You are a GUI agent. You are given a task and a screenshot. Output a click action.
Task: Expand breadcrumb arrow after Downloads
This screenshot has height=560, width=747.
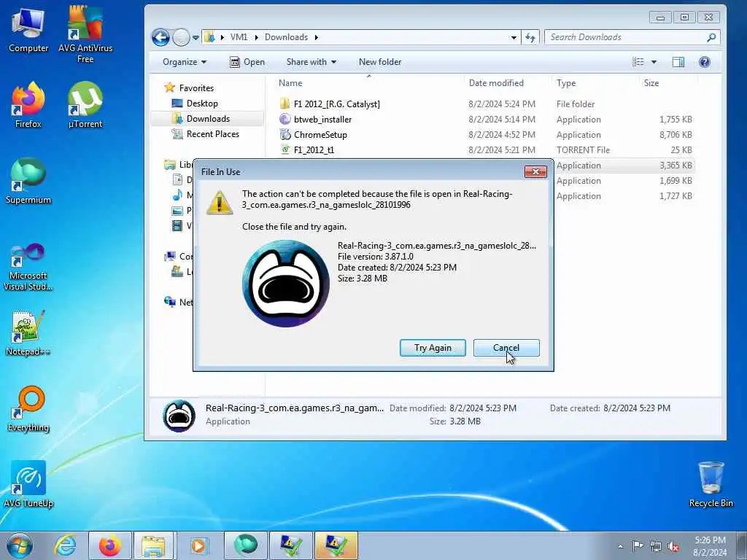coord(316,37)
